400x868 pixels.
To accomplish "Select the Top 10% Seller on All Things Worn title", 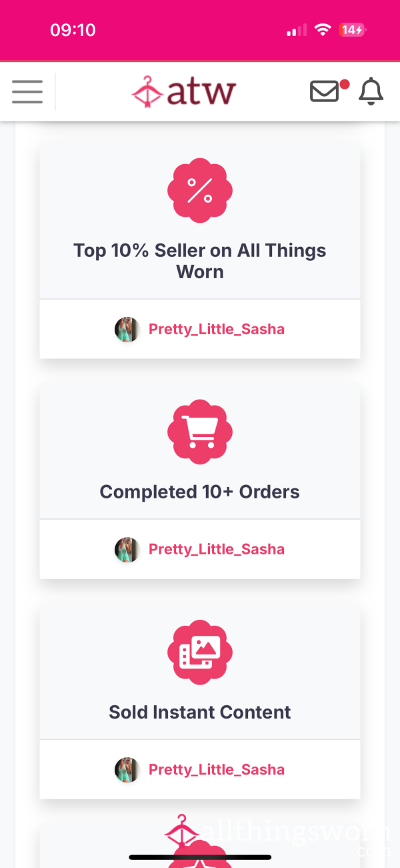I will (x=200, y=261).
